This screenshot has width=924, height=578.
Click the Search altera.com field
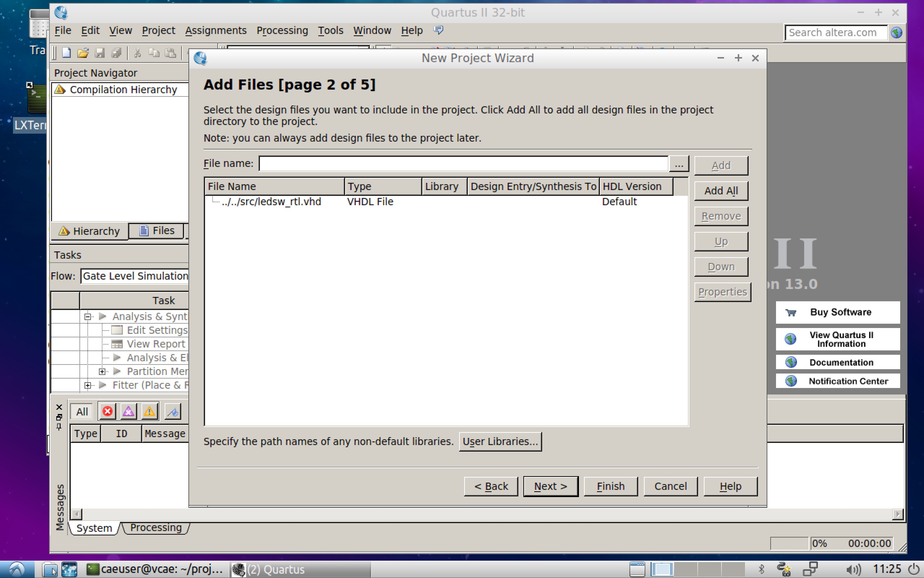click(836, 33)
